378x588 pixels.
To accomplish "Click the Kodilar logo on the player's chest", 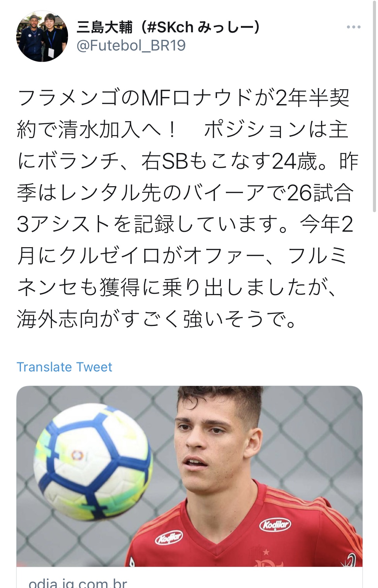I will pos(275,524).
